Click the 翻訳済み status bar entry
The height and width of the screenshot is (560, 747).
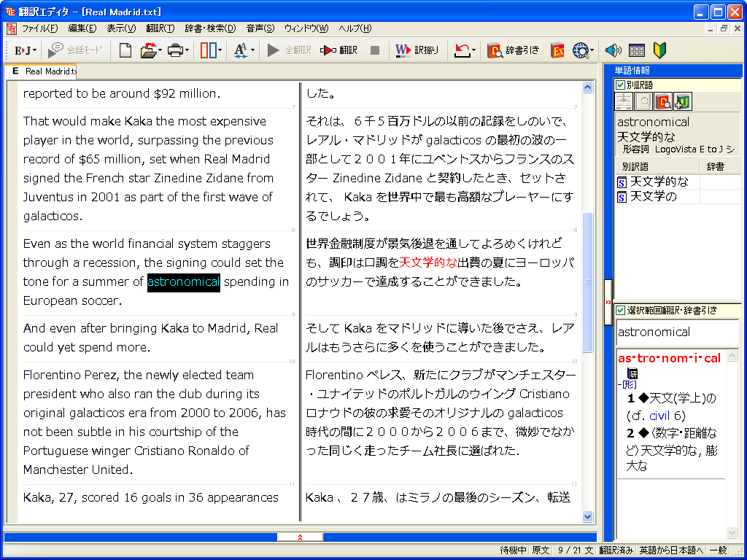coord(616,551)
